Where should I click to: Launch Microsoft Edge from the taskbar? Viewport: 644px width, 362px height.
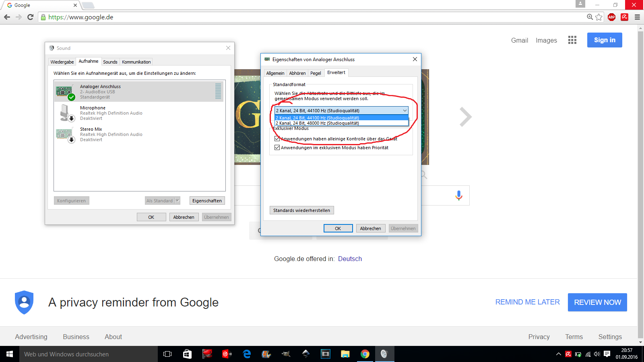pos(247,354)
